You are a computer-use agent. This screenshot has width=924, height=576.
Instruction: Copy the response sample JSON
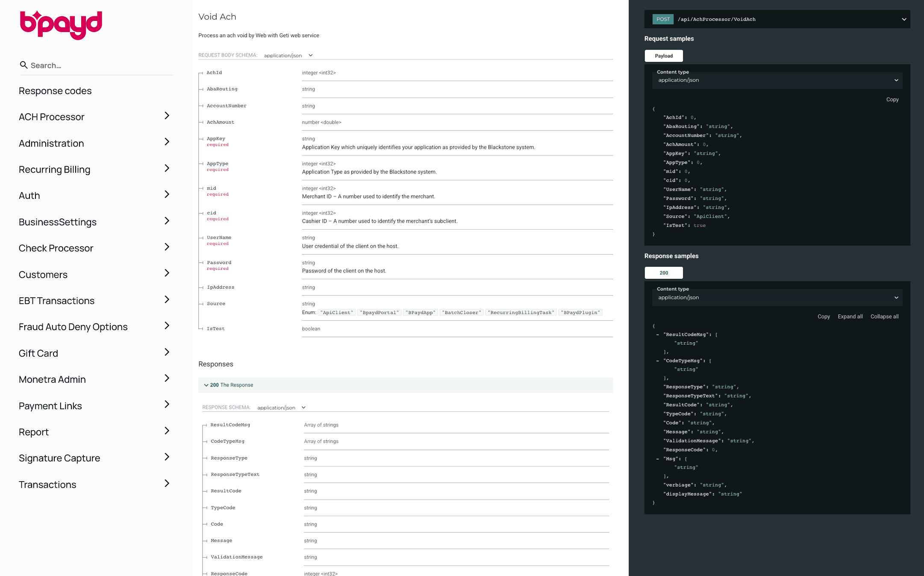[824, 316]
